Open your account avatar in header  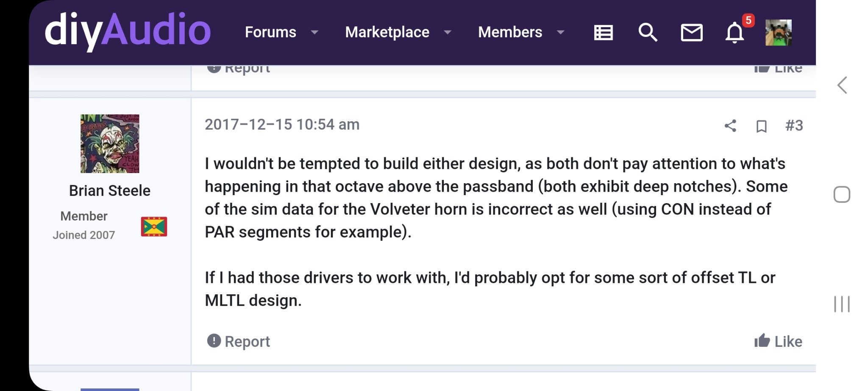click(x=778, y=33)
